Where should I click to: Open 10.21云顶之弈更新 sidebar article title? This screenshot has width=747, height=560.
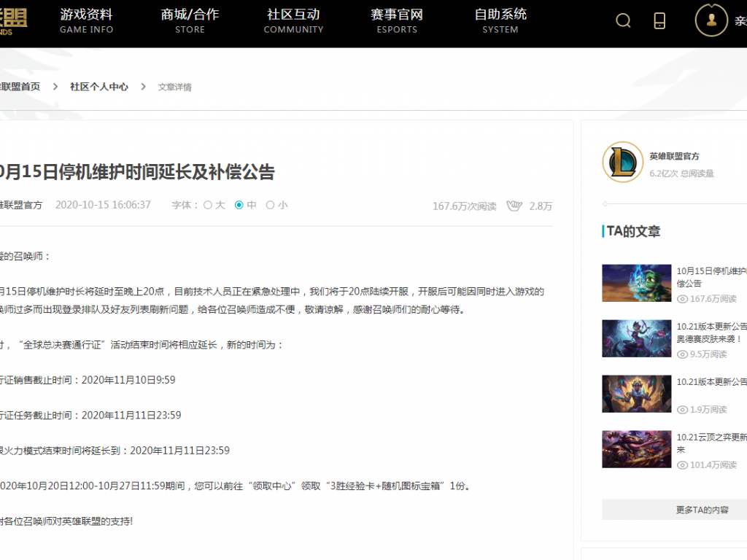click(712, 443)
